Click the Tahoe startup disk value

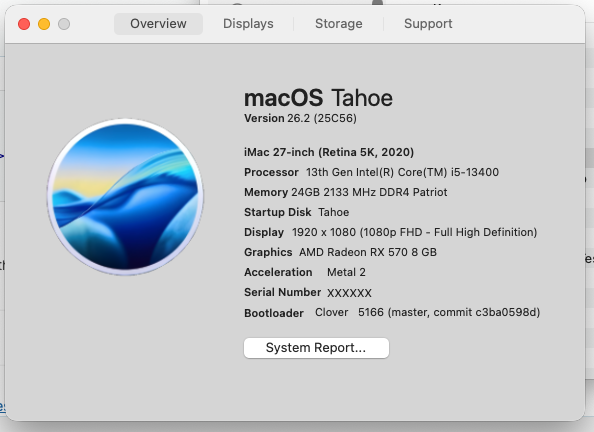coord(333,212)
